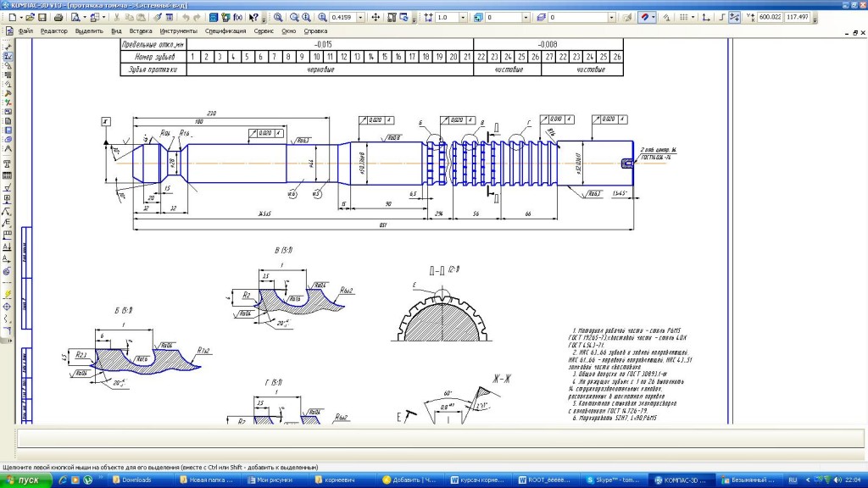The image size is (868, 488).
Task: Toggle the snapping magnet button
Action: tap(645, 18)
